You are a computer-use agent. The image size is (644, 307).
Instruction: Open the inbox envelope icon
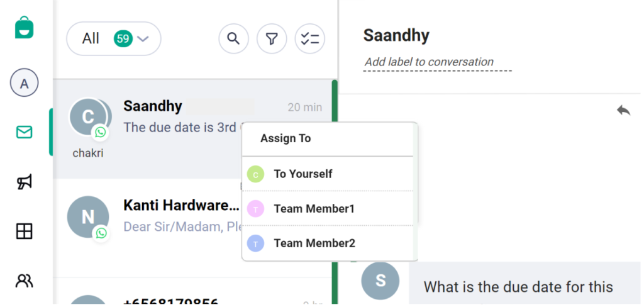(25, 132)
